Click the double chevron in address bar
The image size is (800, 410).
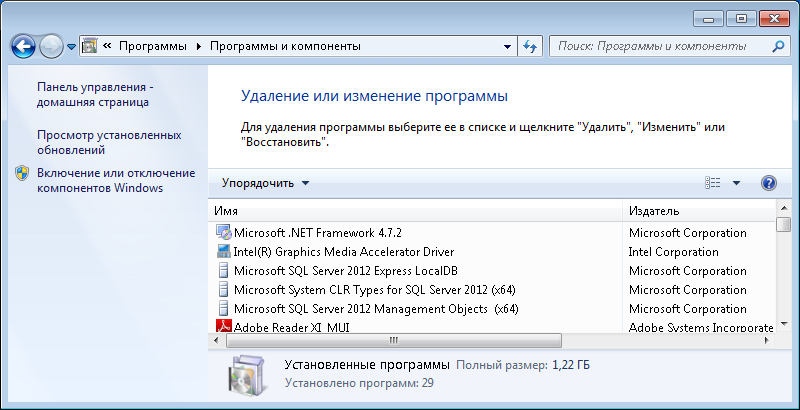coord(107,46)
